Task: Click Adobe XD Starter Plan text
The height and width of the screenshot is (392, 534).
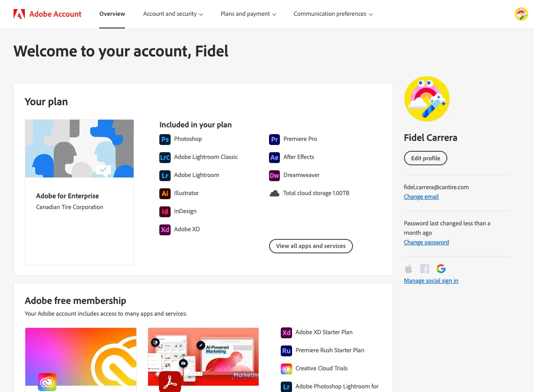Action: click(324, 332)
